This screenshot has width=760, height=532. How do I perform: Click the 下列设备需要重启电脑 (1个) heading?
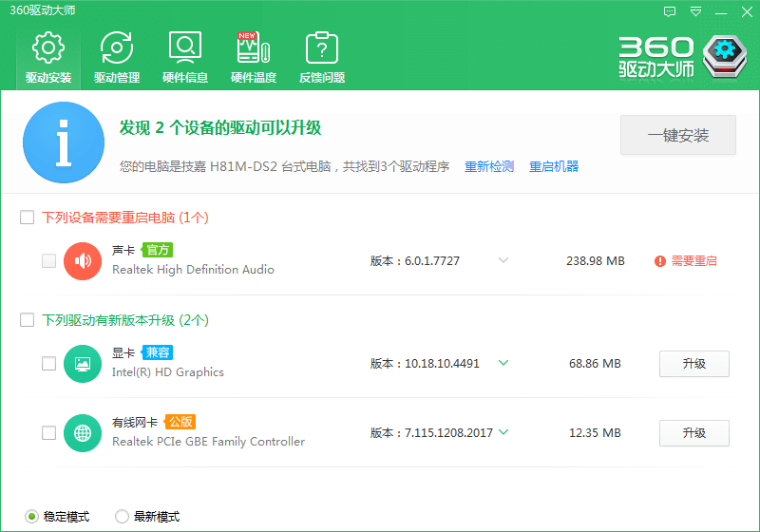[125, 218]
